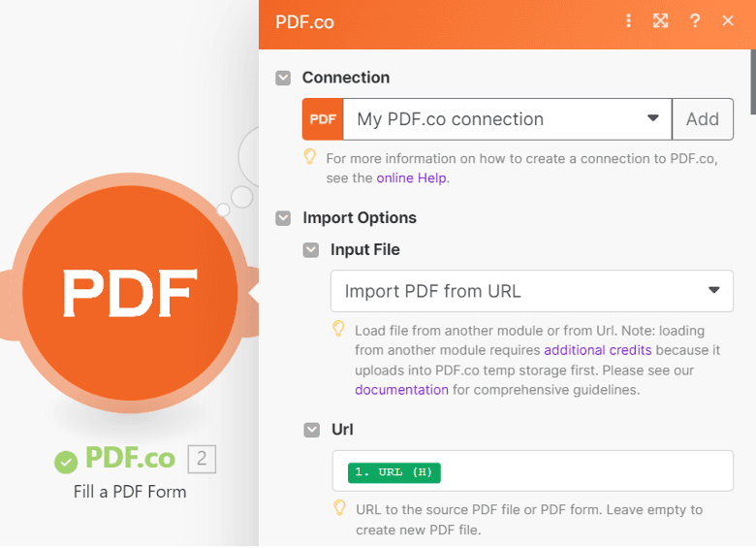Close the PDF.co settings panel
The image size is (756, 548).
(728, 20)
